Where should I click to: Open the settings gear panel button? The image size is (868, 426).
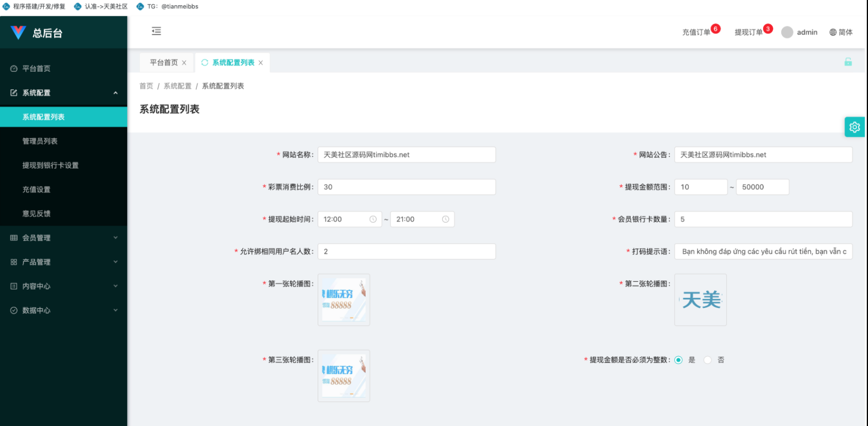click(x=855, y=127)
